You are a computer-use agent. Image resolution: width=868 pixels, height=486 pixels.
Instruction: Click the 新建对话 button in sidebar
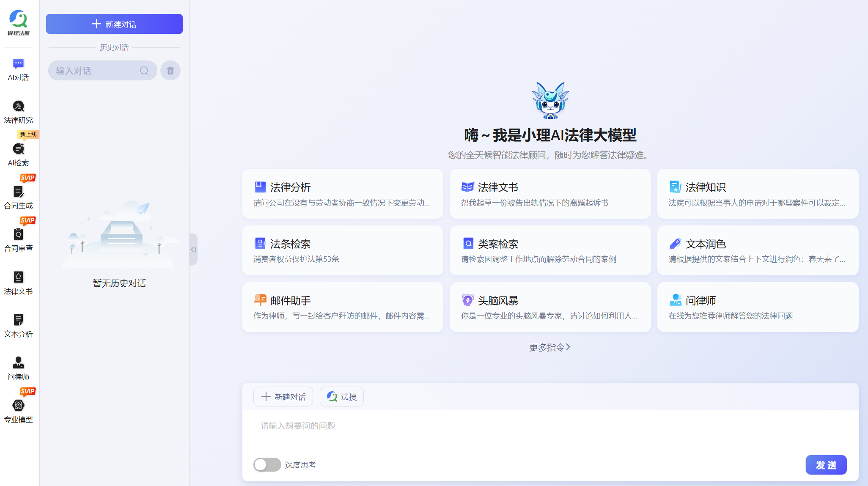(114, 24)
